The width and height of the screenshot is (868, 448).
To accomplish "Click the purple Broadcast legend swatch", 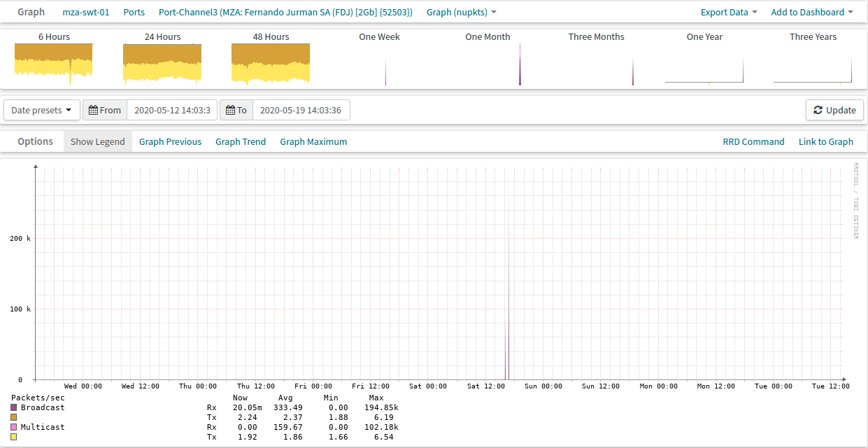I will click(x=14, y=407).
